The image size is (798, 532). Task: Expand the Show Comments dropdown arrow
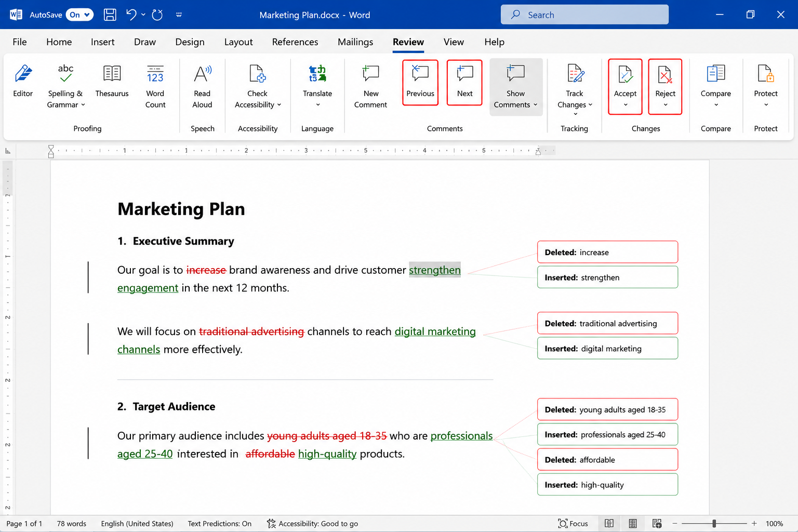[535, 105]
